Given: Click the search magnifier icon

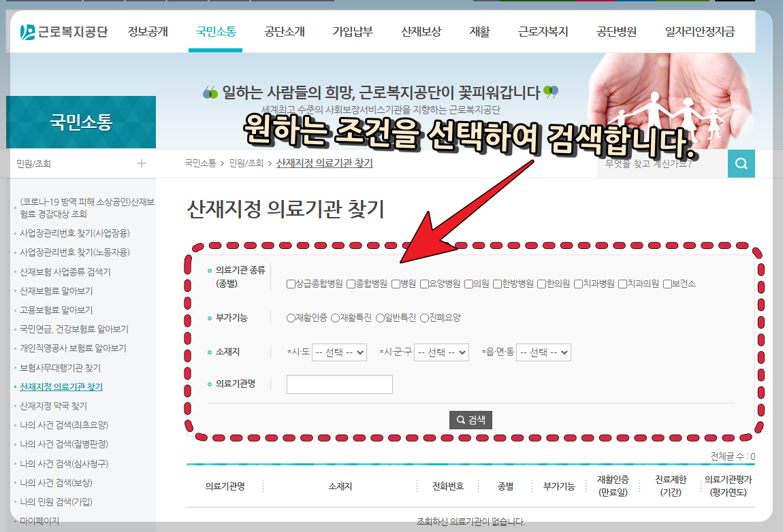Looking at the screenshot, I should coord(741,163).
